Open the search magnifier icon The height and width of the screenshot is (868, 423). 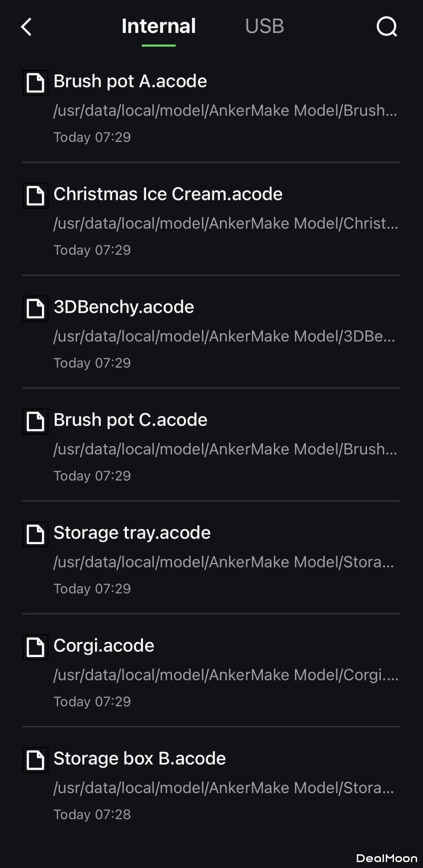[x=387, y=27]
